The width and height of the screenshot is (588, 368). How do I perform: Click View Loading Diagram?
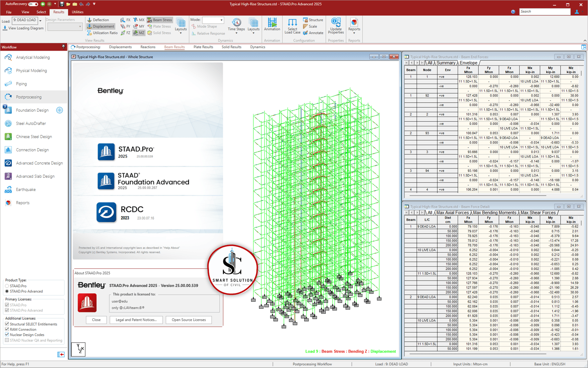(23, 28)
